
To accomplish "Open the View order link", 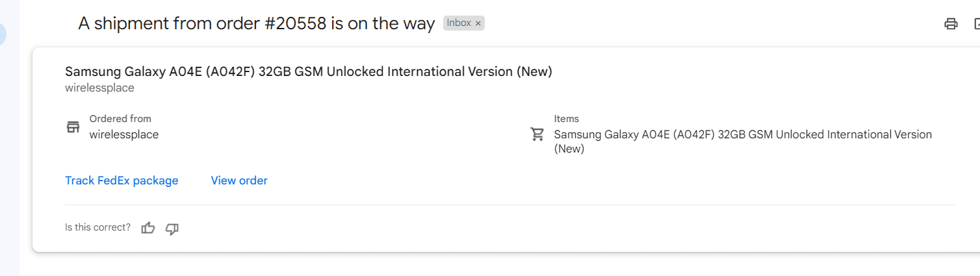I will tap(239, 181).
